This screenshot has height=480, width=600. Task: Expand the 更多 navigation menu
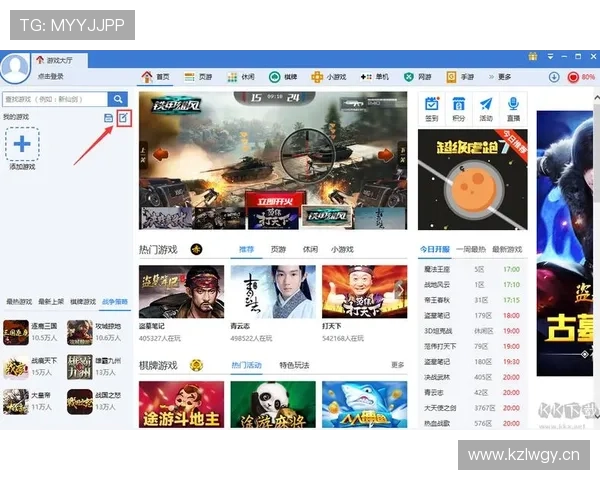tap(500, 77)
